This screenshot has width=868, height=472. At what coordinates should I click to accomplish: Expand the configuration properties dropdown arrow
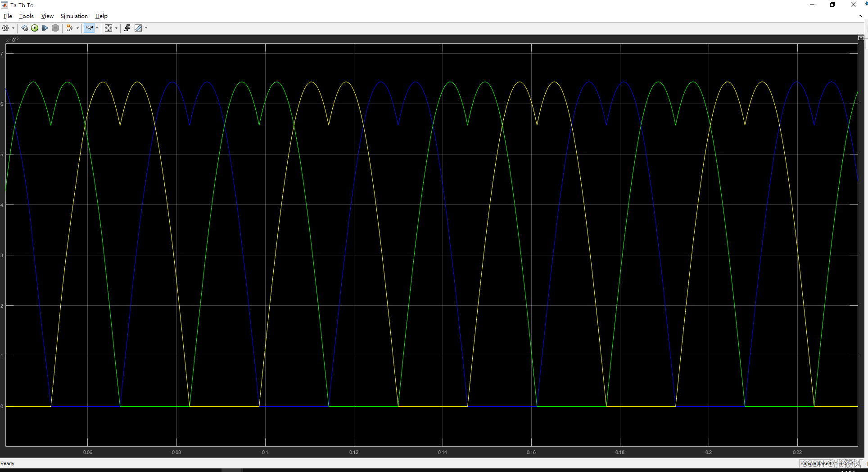[13, 28]
